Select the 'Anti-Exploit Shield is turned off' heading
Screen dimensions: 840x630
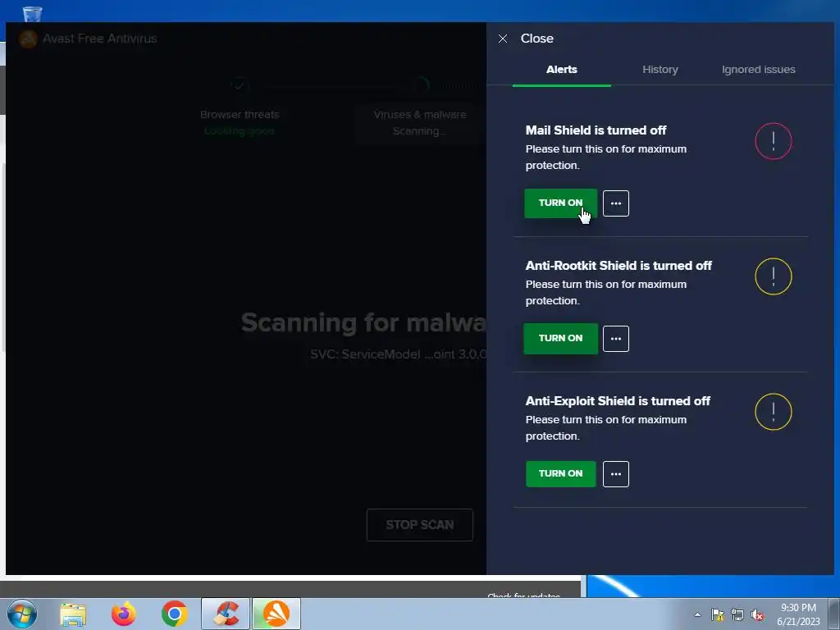pos(618,401)
